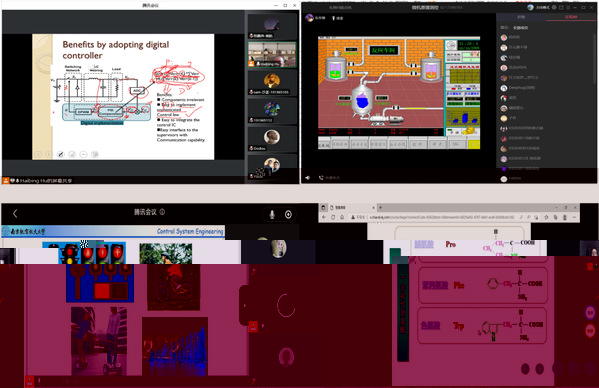Click the back chevron beside 腾讯会议 title
Image resolution: width=599 pixels, height=388 pixels.
pos(15,213)
